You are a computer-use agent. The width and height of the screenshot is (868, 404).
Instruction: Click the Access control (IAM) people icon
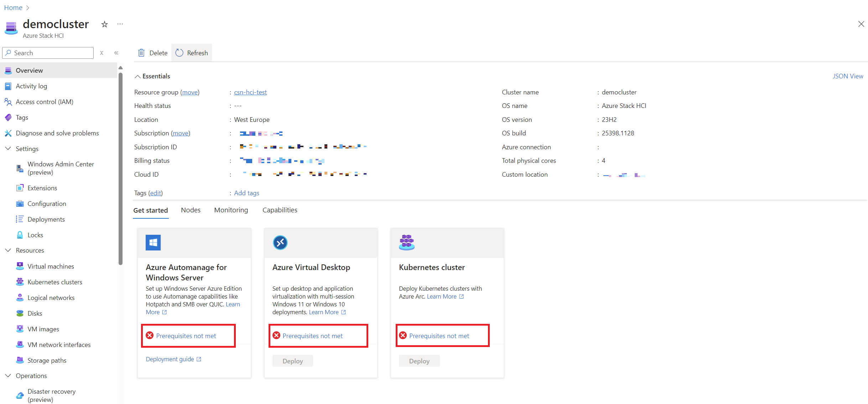8,102
